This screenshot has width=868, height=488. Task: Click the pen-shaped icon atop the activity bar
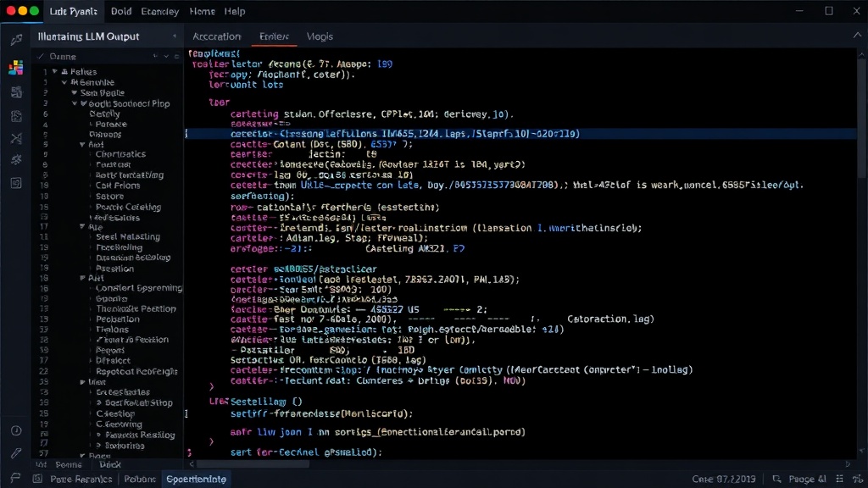tap(16, 39)
